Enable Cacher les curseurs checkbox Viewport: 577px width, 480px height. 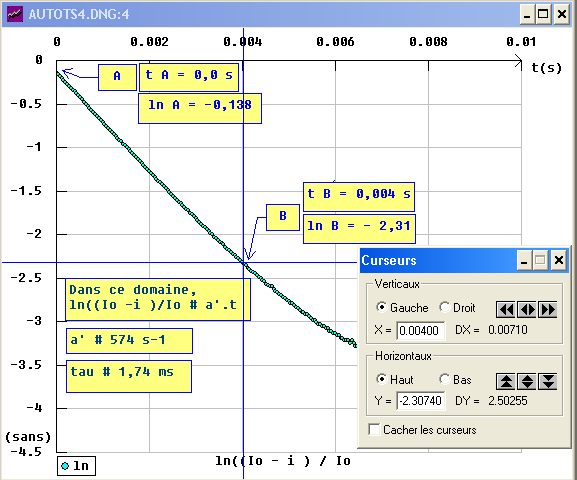coord(374,429)
